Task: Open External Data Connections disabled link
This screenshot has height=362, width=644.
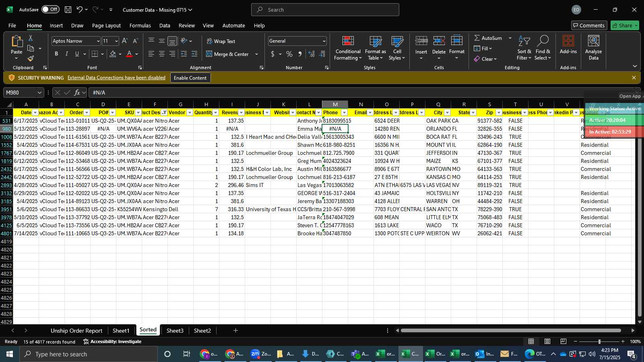Action: [x=116, y=78]
